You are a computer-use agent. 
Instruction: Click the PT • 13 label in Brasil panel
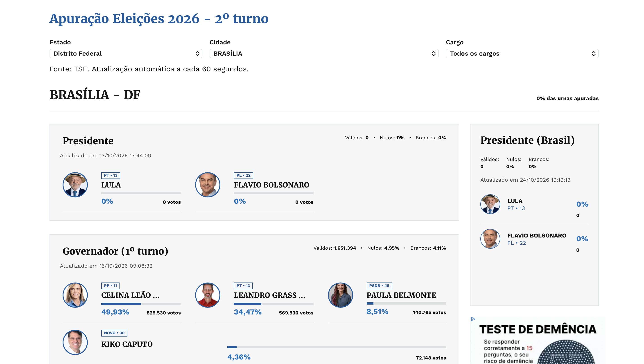point(516,208)
